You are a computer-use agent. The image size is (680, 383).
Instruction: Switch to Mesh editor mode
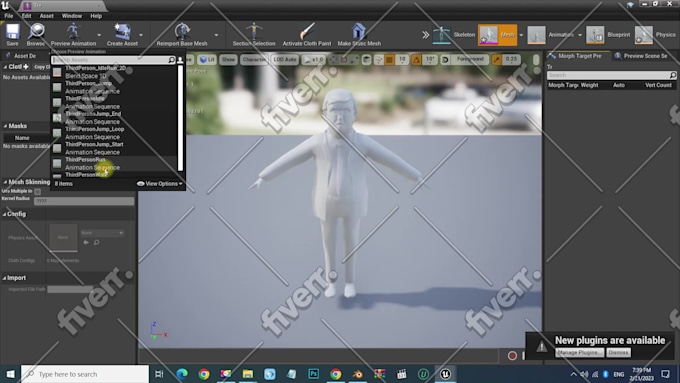[497, 35]
